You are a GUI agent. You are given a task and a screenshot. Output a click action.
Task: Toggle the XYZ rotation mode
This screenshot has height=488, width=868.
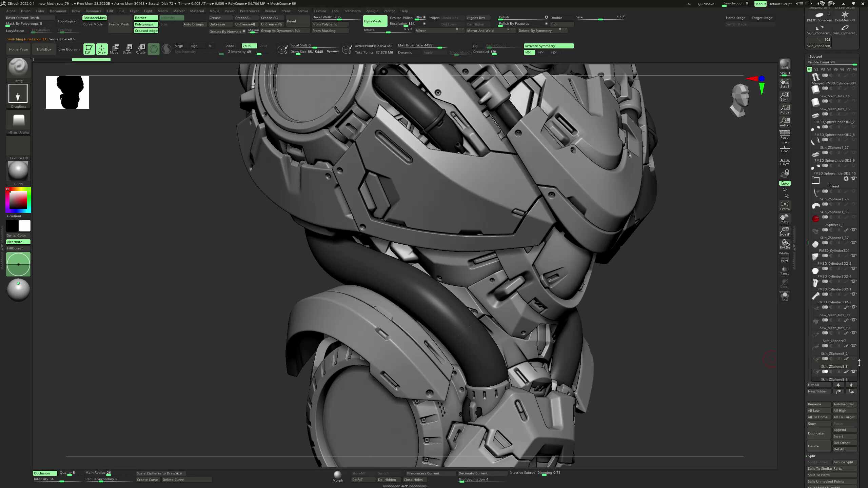point(785,183)
